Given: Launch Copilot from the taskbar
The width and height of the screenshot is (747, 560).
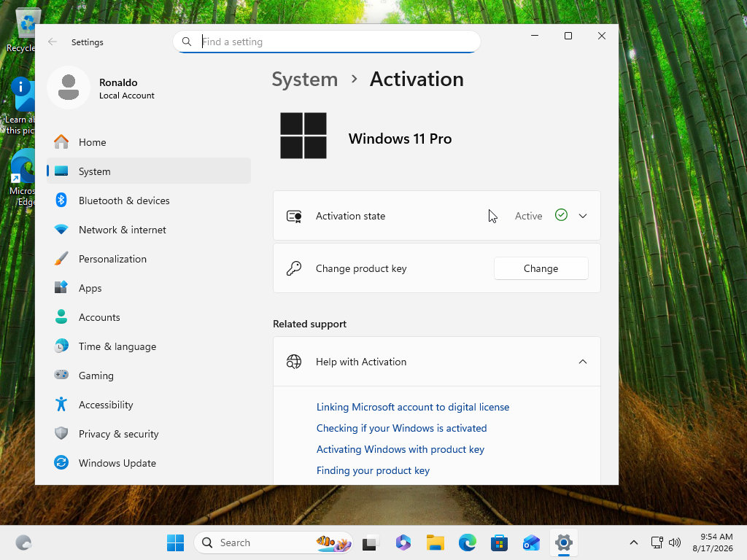Looking at the screenshot, I should [x=403, y=542].
